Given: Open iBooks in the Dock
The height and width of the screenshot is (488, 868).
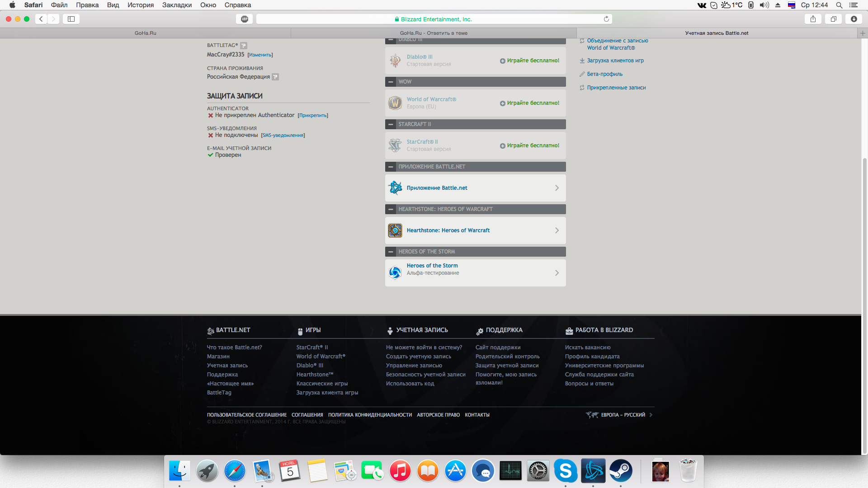Looking at the screenshot, I should 428,471.
